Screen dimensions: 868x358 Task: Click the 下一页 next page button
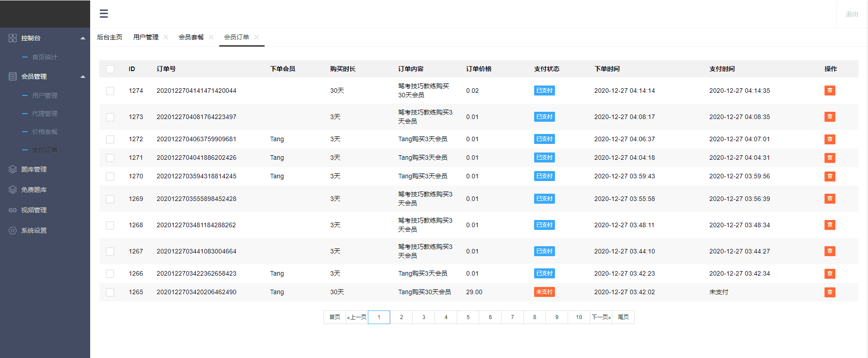point(601,317)
